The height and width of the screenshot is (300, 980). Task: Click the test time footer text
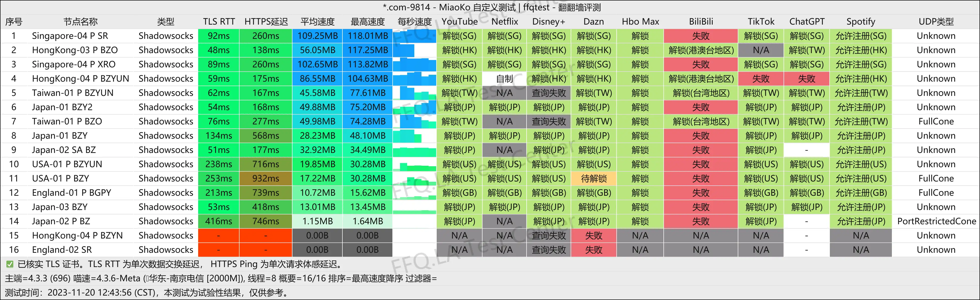147,292
